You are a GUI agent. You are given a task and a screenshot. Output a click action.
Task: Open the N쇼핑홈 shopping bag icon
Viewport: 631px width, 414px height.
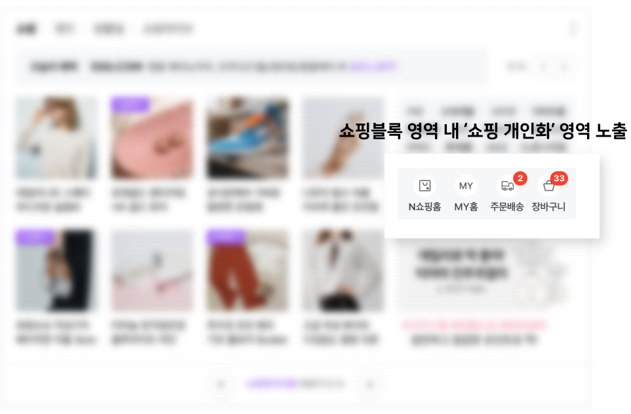[425, 186]
